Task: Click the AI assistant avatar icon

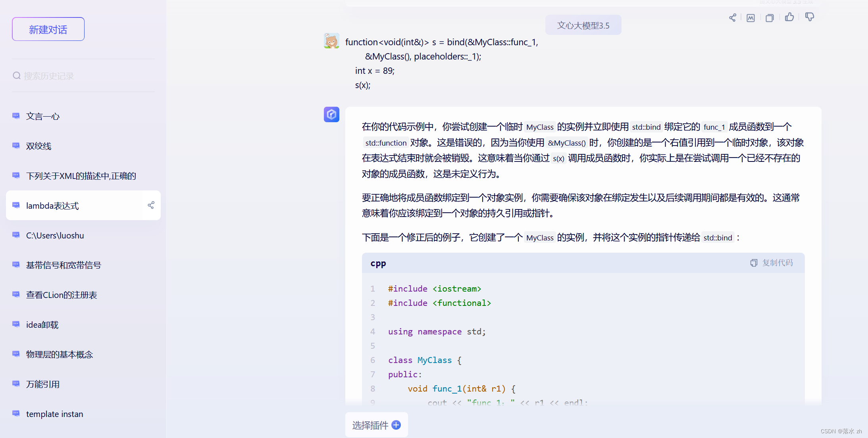Action: (x=331, y=114)
